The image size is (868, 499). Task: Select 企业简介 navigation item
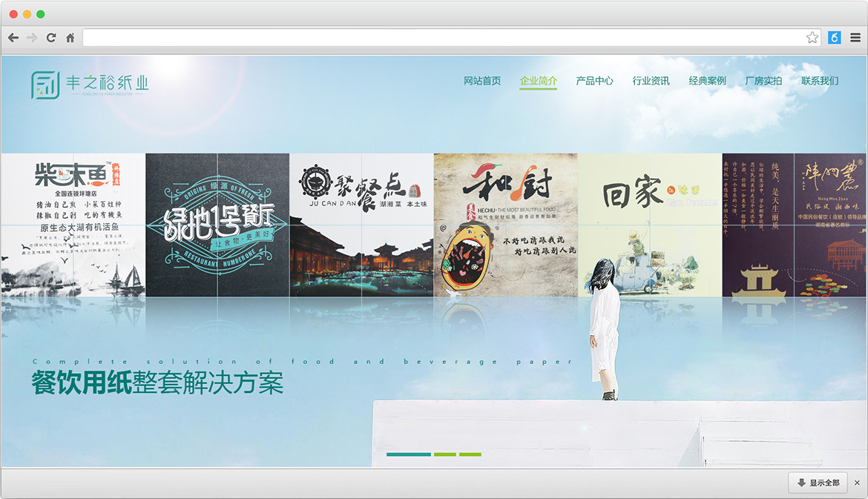pos(539,81)
